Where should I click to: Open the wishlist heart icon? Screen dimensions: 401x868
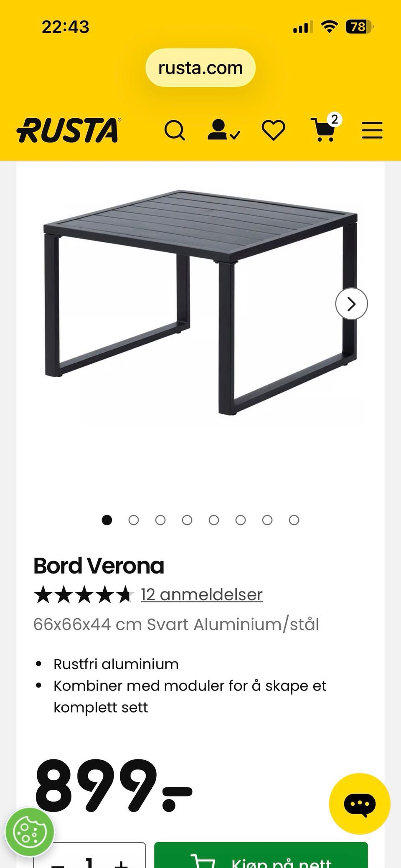click(274, 130)
